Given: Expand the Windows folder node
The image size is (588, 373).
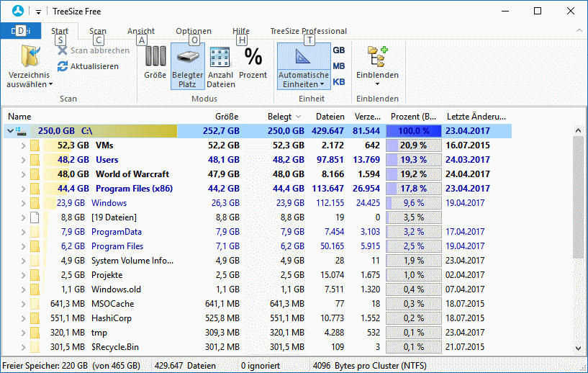Looking at the screenshot, I should pos(23,203).
